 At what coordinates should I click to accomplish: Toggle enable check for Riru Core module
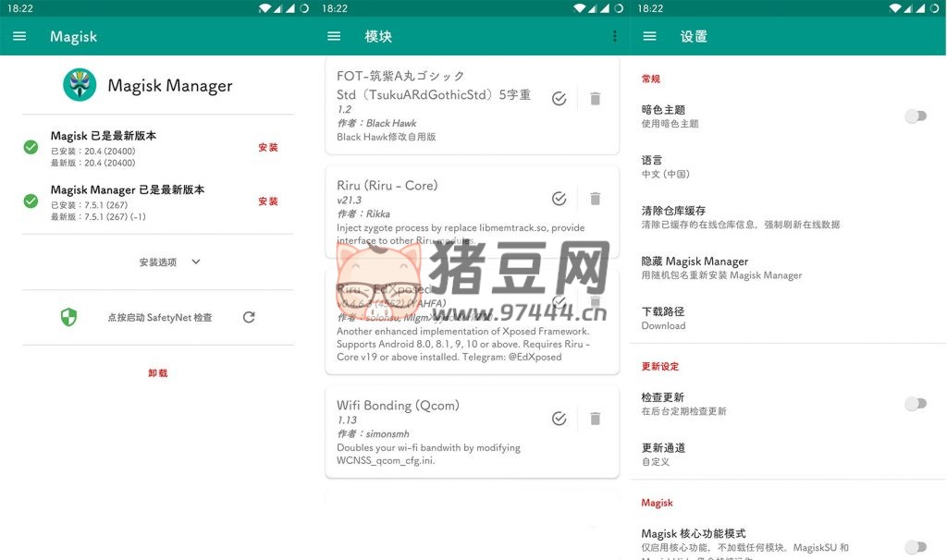point(559,199)
